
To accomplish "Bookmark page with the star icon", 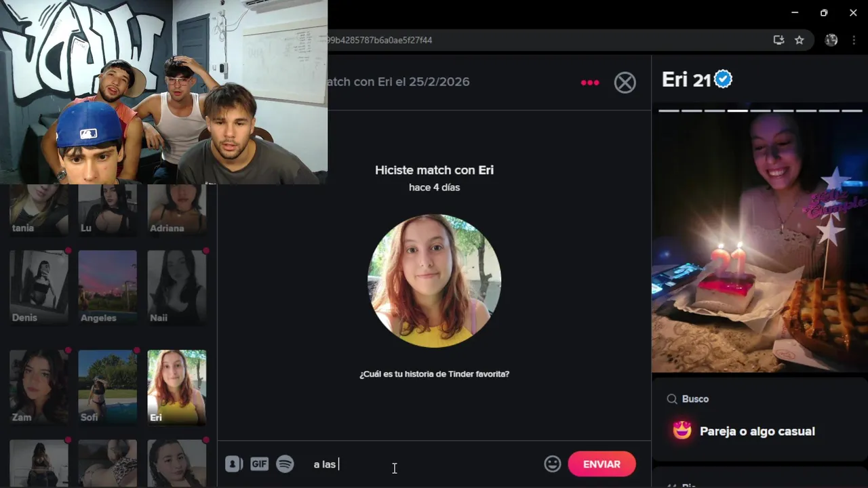I will [800, 40].
